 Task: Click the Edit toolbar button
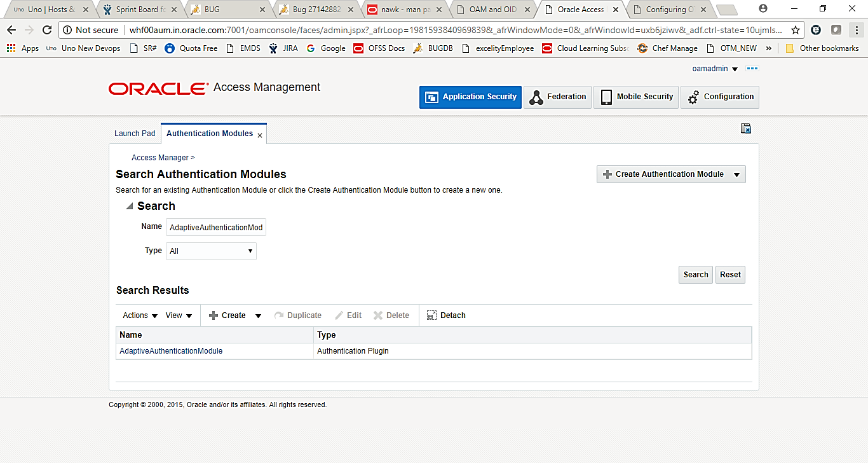348,315
